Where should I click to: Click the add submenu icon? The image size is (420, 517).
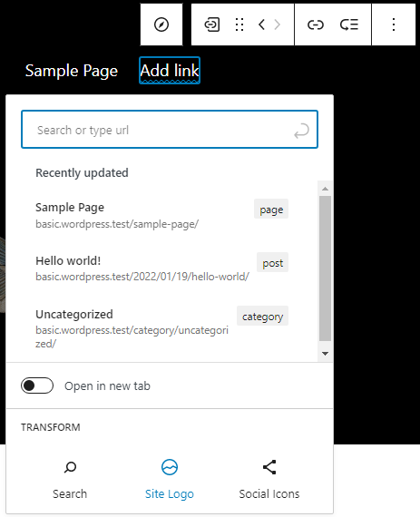click(349, 24)
